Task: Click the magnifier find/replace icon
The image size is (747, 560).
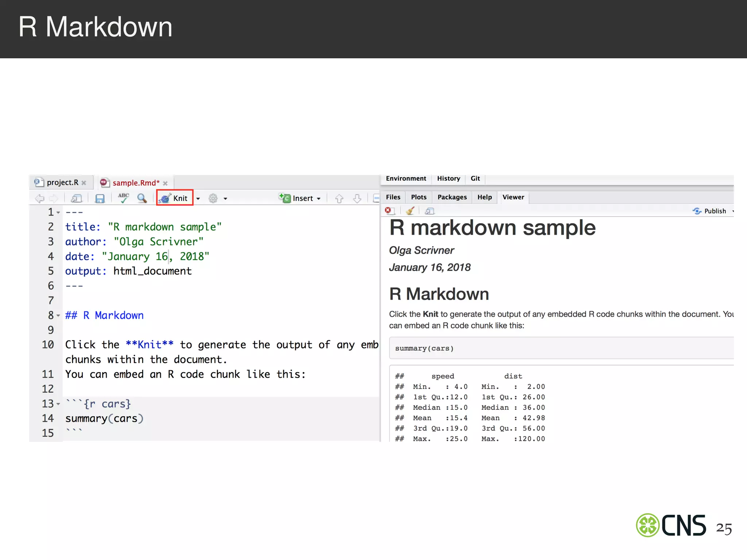Action: coord(142,198)
